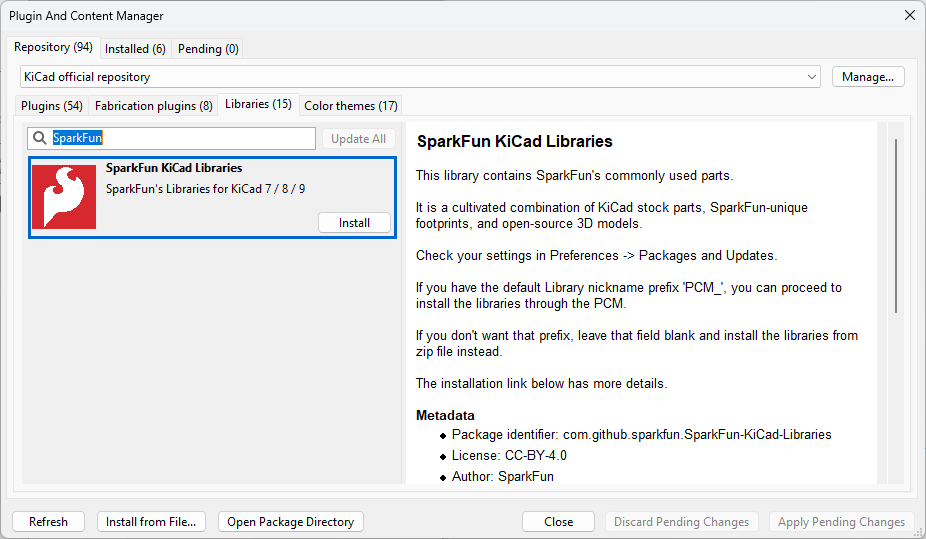Click the Close button at bottom
The height and width of the screenshot is (539, 926).
pos(558,522)
